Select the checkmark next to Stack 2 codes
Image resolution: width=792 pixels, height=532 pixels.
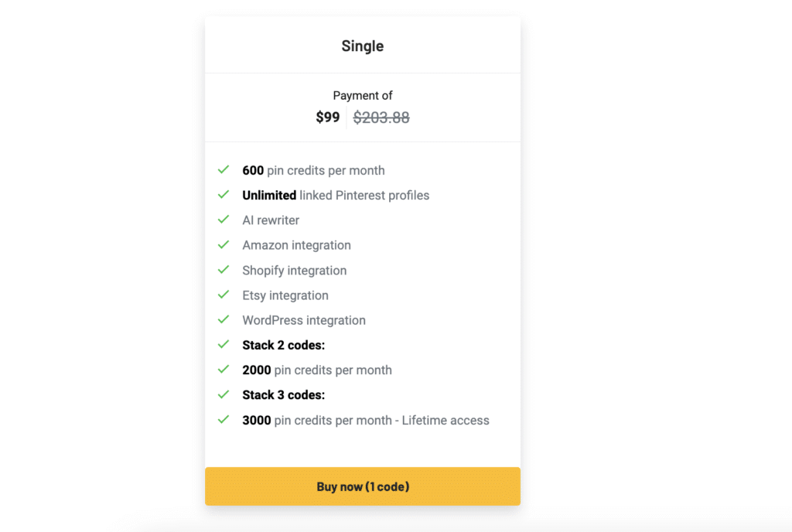224,344
